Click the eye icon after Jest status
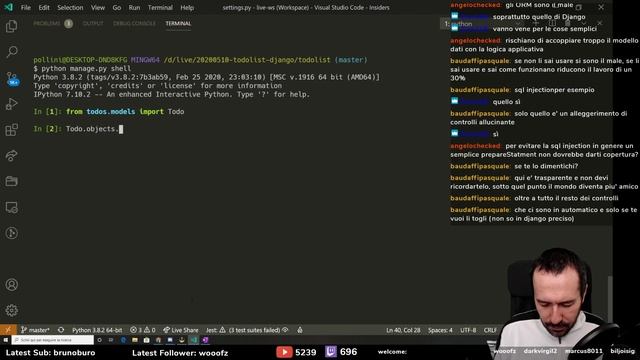The height and width of the screenshot is (360, 640). (285, 330)
